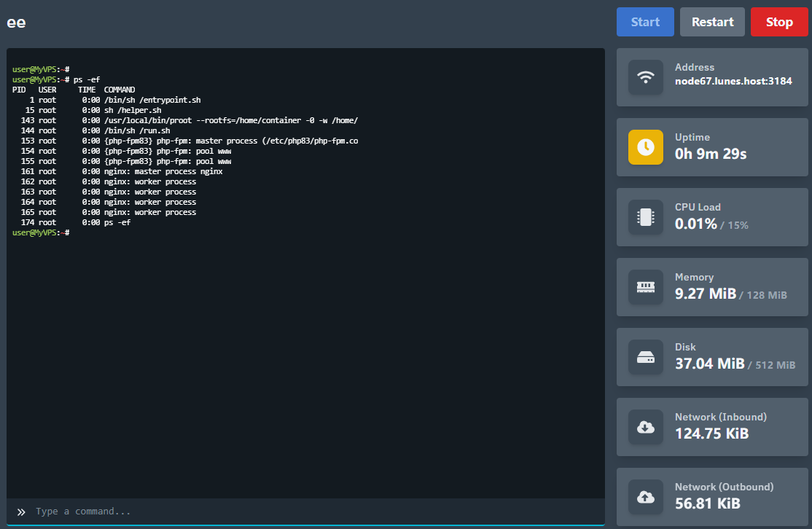
Task: Focus the 'Type a command...' input field
Action: tap(313, 512)
